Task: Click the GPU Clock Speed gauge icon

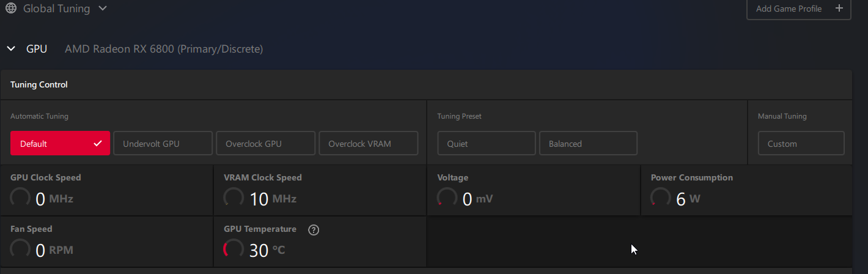Action: [x=20, y=198]
